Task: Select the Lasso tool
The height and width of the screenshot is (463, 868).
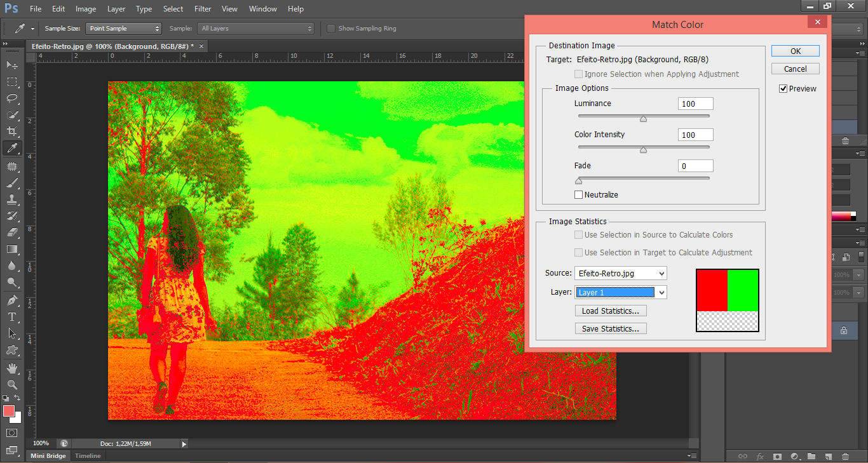Action: pos(12,98)
